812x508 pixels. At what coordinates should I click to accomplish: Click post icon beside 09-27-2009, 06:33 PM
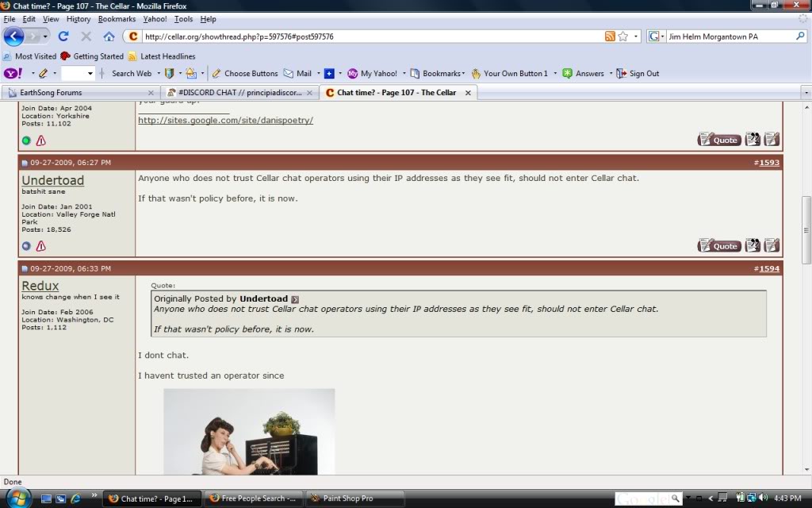(x=25, y=268)
